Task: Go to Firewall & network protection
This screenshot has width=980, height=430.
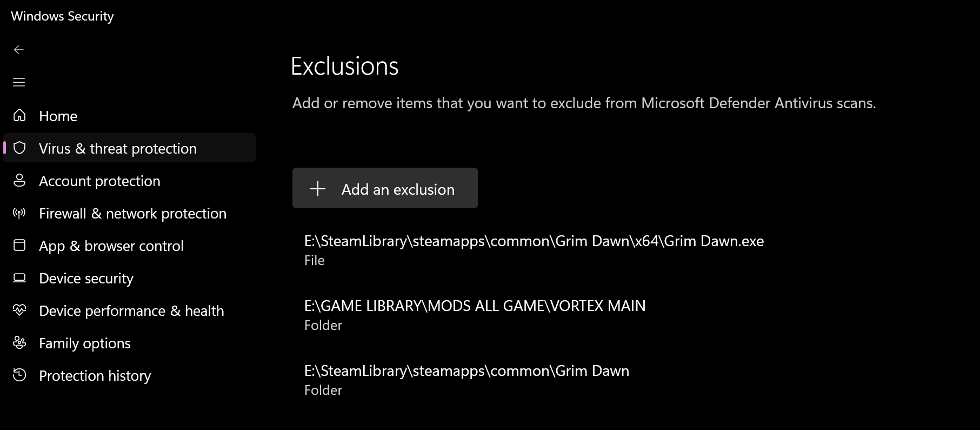Action: 132,213
